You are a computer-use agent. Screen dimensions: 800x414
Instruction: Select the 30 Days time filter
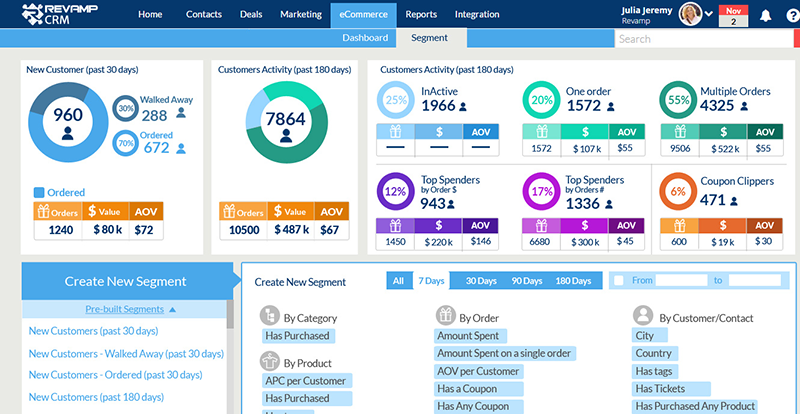point(481,281)
